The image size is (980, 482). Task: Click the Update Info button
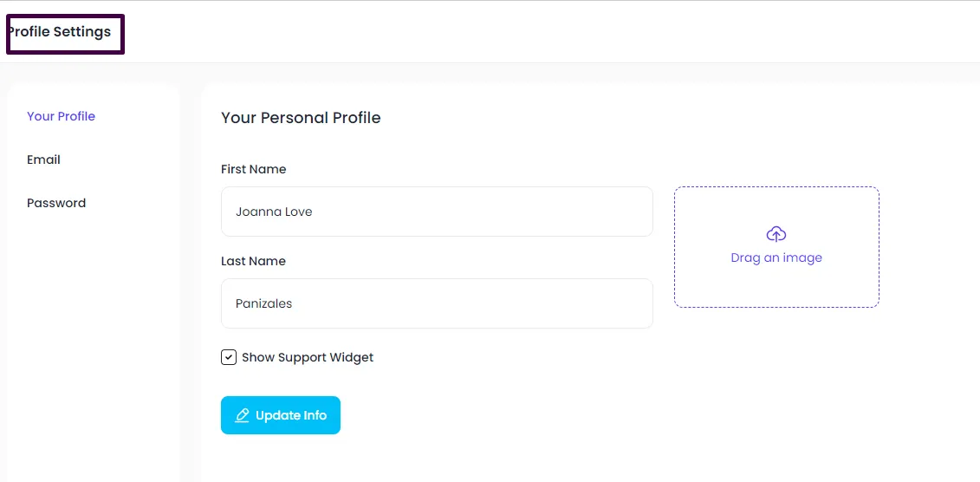(281, 415)
